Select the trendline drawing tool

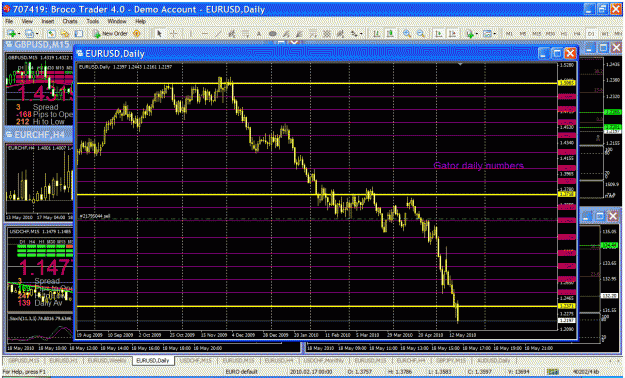point(218,34)
